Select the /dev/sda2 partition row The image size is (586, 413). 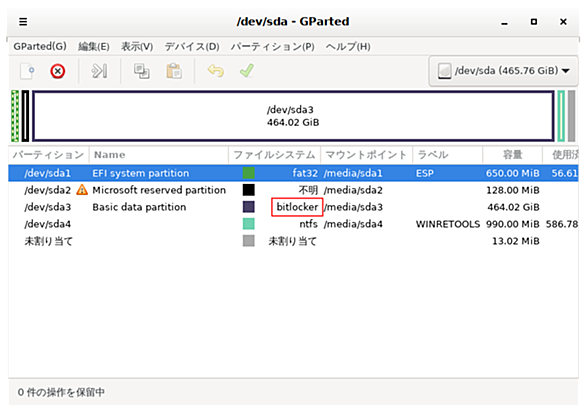click(x=293, y=190)
